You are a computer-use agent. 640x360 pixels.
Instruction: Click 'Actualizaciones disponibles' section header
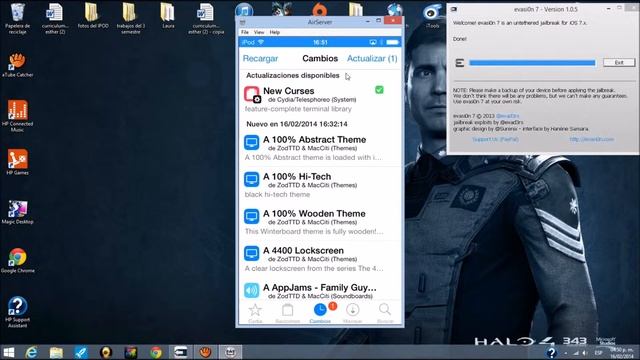[x=293, y=76]
